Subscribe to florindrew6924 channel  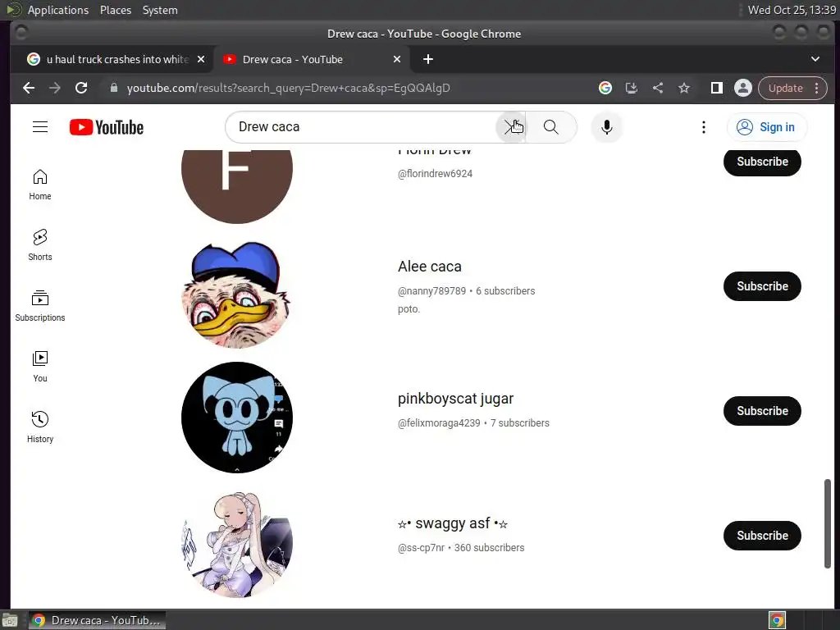tap(762, 162)
